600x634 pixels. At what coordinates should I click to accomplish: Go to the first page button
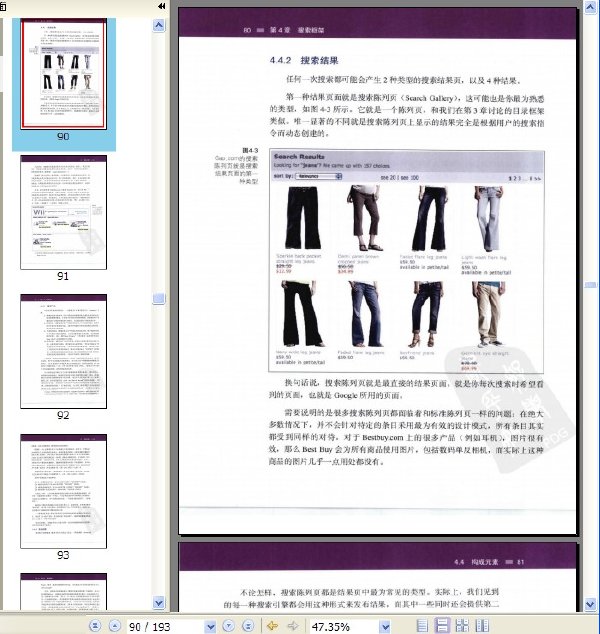tap(95, 626)
